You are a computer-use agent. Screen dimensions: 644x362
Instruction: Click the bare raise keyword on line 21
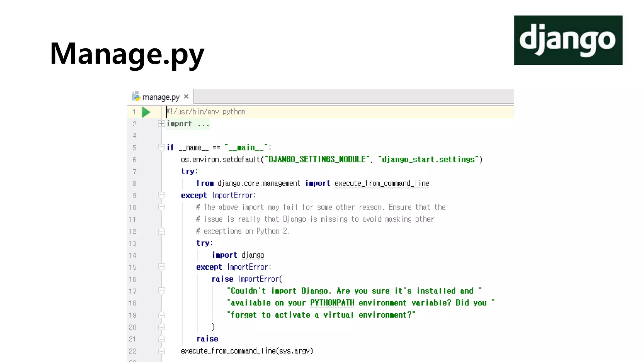coord(207,339)
